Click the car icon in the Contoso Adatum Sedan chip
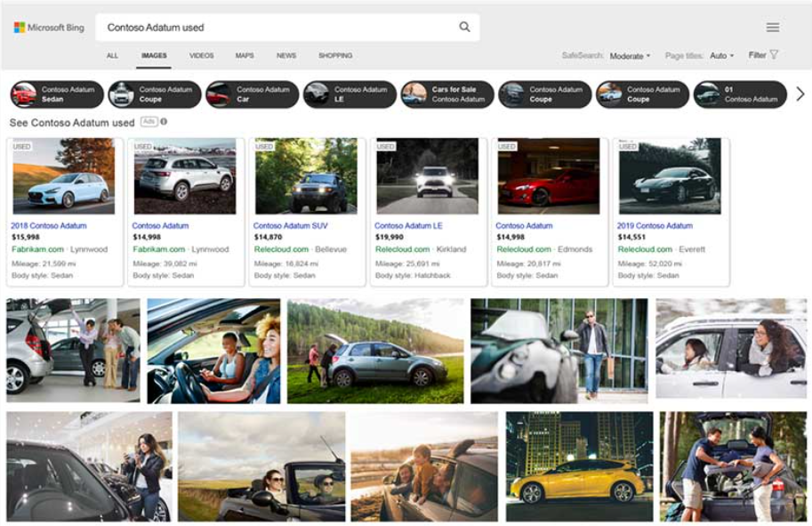The image size is (812, 526). (27, 93)
